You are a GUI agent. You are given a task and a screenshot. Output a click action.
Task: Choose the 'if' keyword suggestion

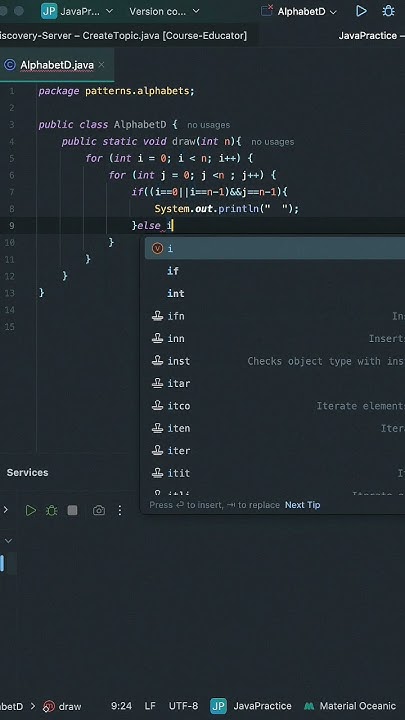click(x=275, y=271)
